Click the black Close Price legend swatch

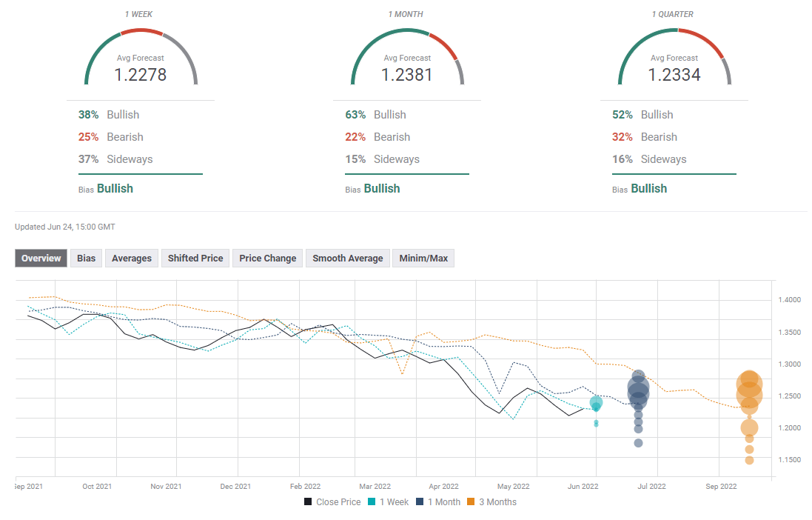[308, 502]
